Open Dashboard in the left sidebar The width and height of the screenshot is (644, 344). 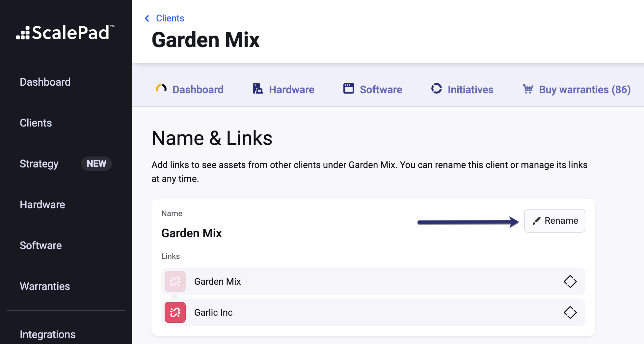point(45,82)
